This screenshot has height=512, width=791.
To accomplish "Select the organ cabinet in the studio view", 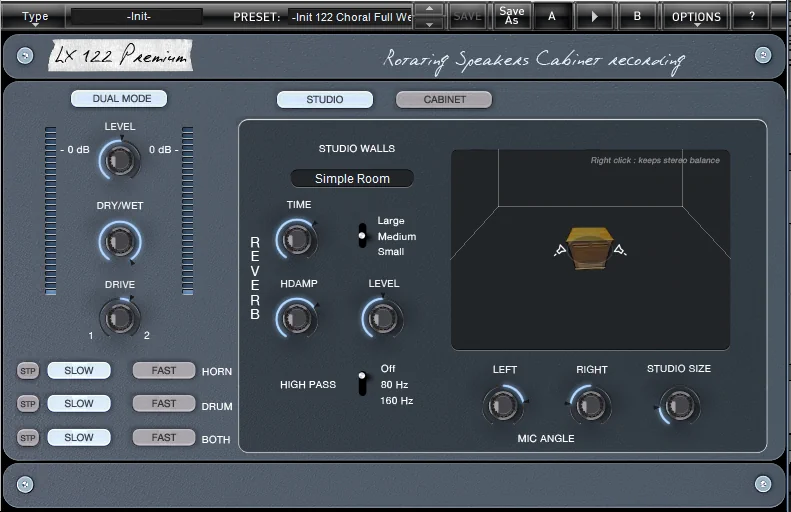I will point(590,248).
